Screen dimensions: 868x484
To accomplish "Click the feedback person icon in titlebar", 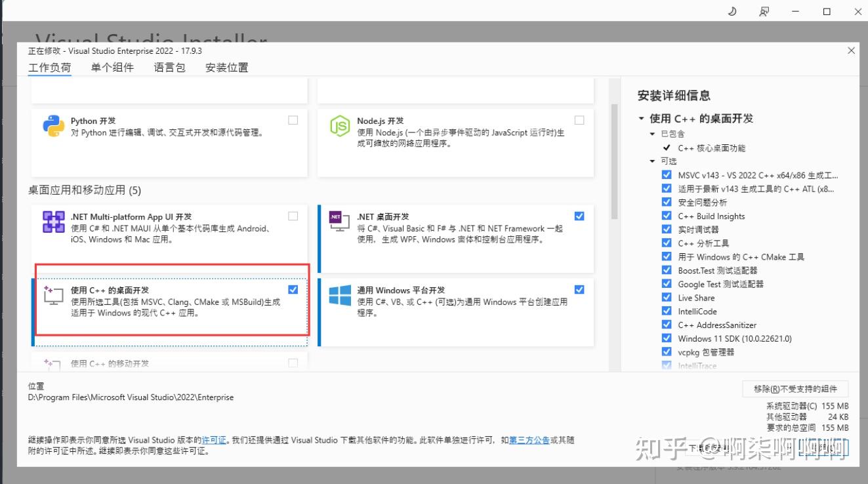I will [x=763, y=10].
